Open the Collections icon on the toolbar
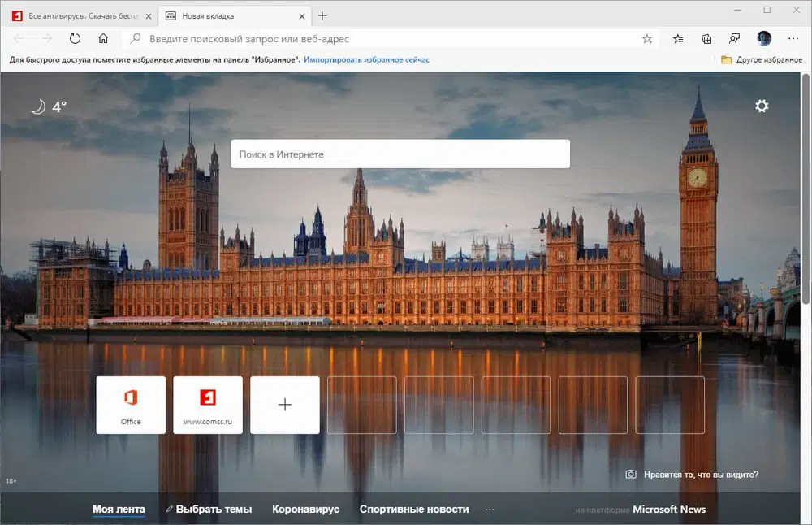812x525 pixels. [x=706, y=38]
